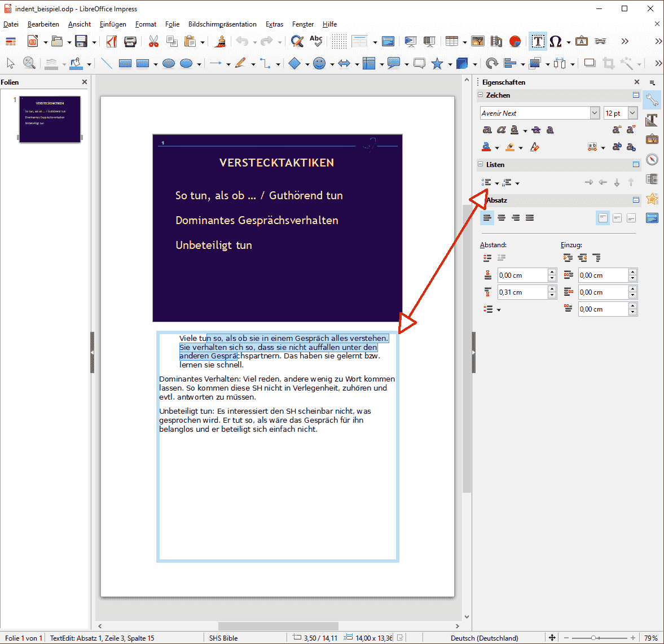This screenshot has height=644, width=664.
Task: Open the font name dropdown
Action: pos(595,113)
